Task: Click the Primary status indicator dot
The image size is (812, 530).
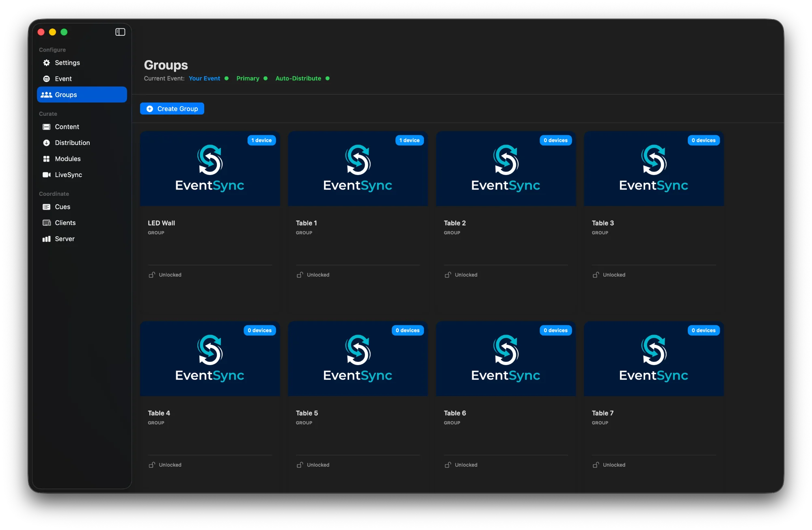Action: pos(266,78)
